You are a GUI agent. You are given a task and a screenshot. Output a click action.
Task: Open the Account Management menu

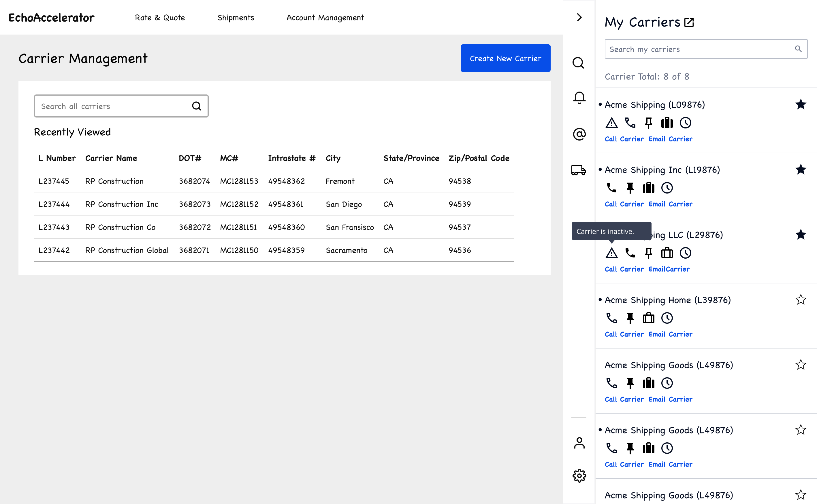click(x=325, y=18)
